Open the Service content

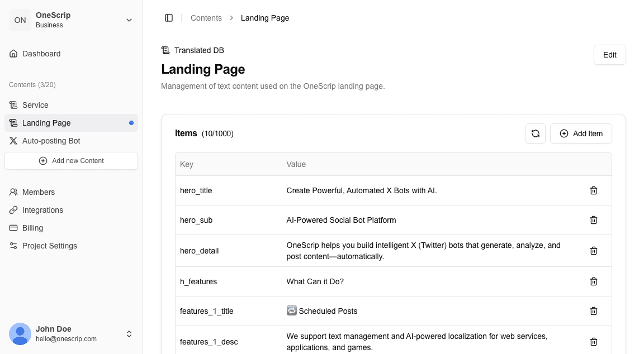71,105
